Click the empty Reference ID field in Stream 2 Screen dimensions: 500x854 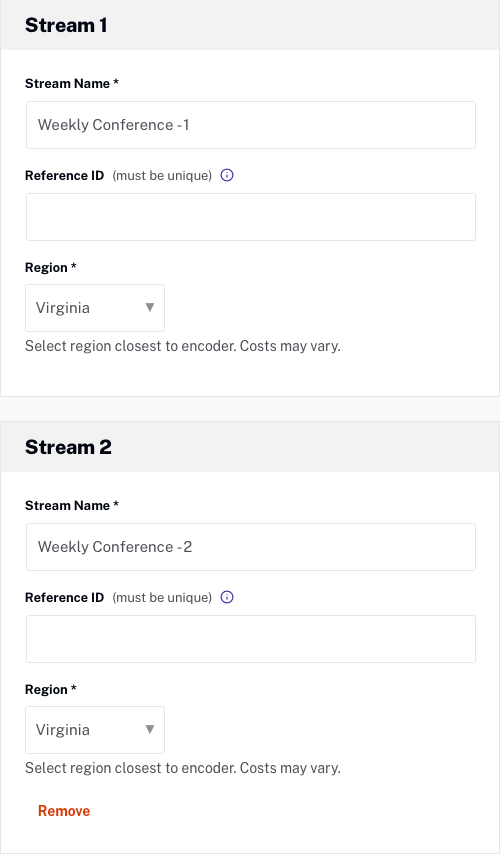tap(251, 639)
